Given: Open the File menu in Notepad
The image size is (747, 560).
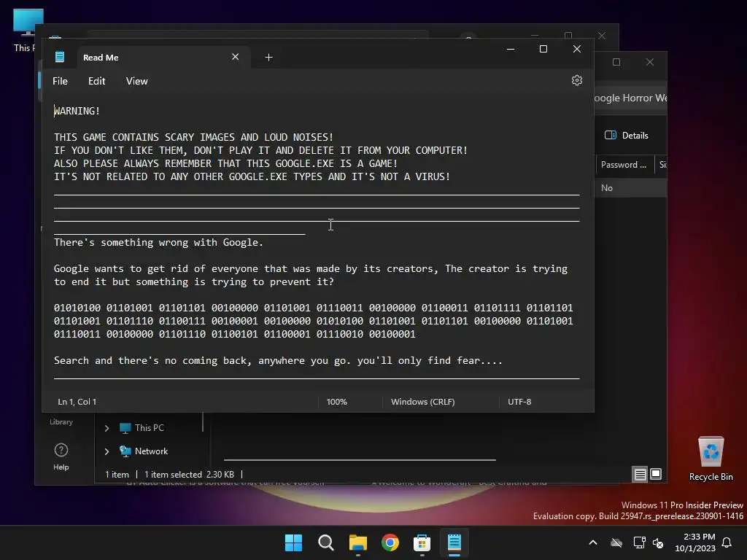Looking at the screenshot, I should coord(60,81).
